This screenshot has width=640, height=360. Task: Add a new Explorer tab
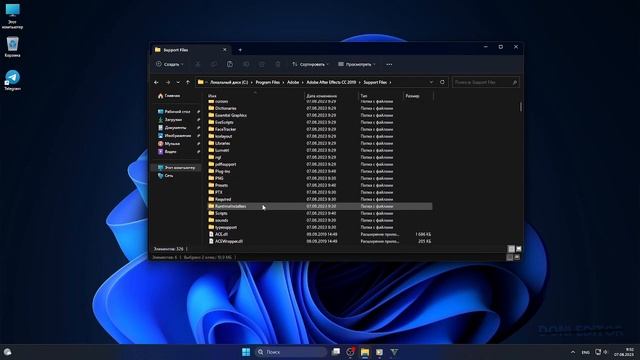pyautogui.click(x=240, y=50)
